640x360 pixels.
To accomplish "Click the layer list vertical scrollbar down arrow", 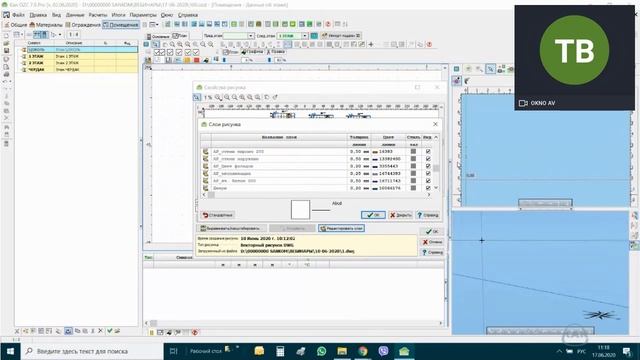I will (436, 188).
